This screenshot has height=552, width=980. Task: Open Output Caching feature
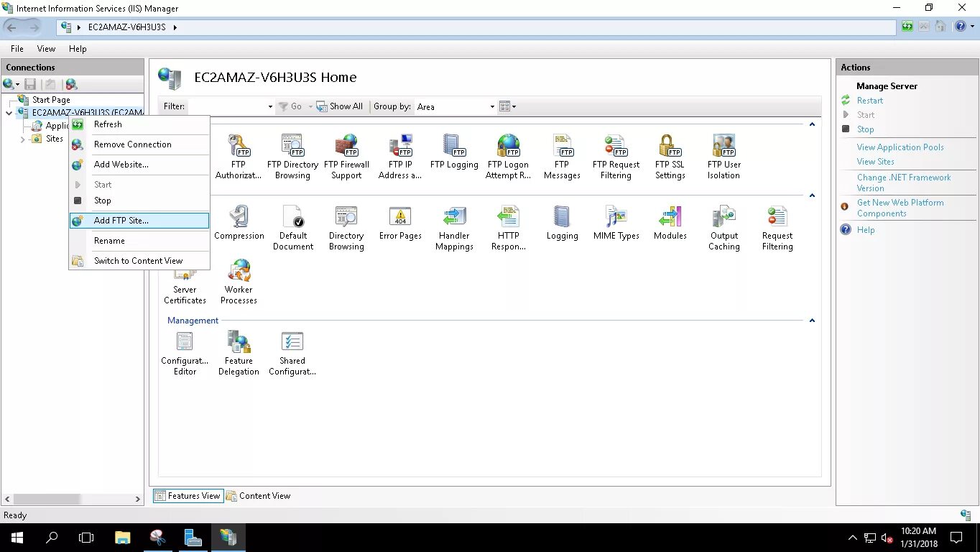[724, 228]
